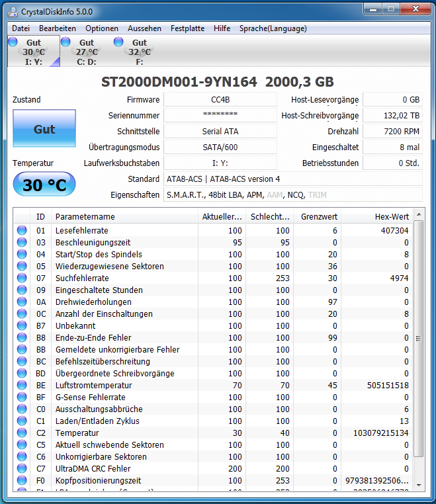Click the masked Seriennummer field

[x=220, y=115]
